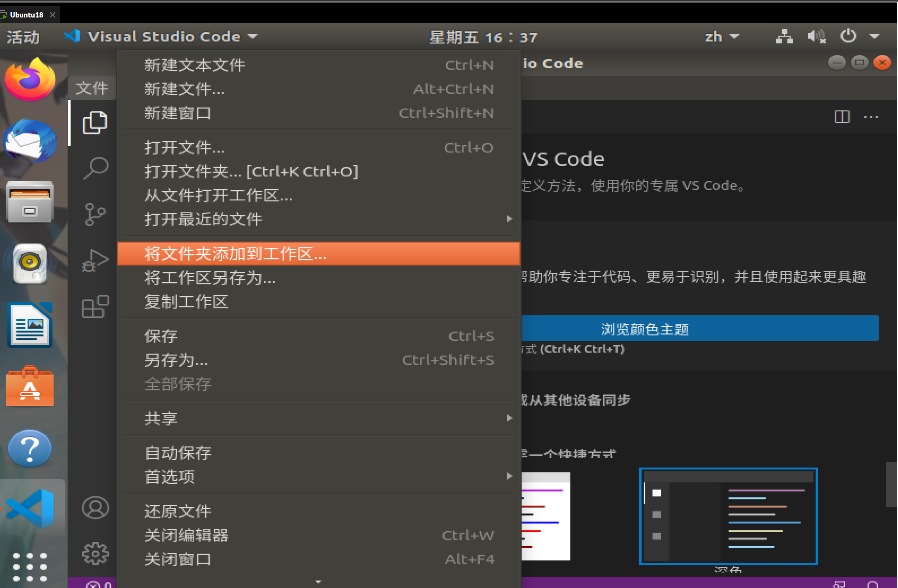Click the 活动 Activities button
This screenshot has height=588, width=898.
point(23,37)
